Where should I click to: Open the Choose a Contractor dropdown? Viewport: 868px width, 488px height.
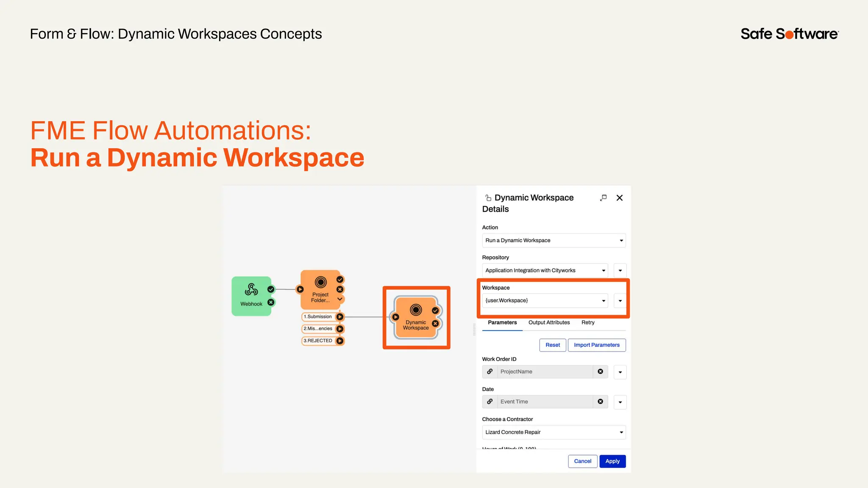pyautogui.click(x=554, y=433)
